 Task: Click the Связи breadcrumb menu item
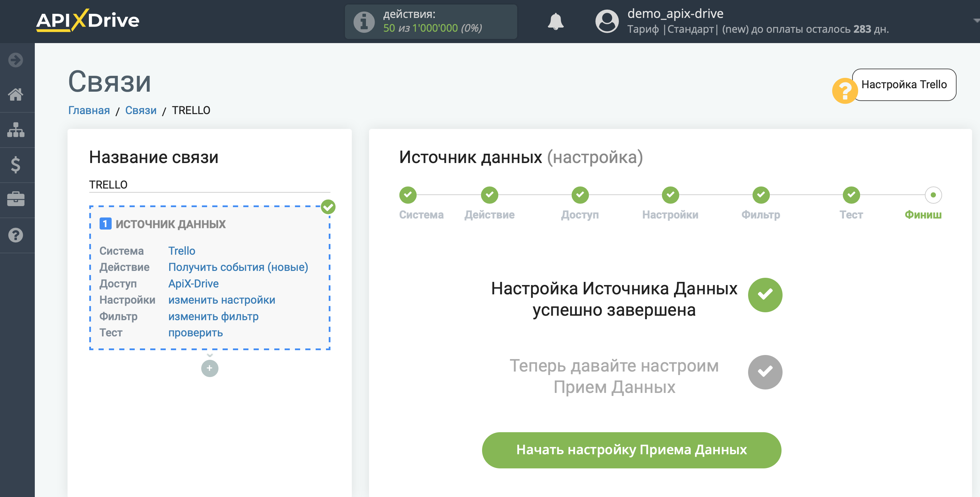point(141,111)
